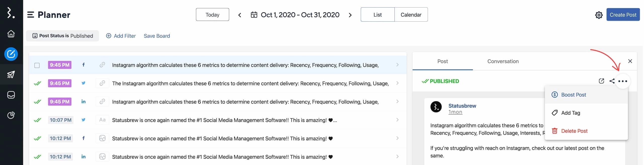Click the green checkmark on the Facebook 10:12 PM row
This screenshot has height=165, width=644.
[37, 138]
